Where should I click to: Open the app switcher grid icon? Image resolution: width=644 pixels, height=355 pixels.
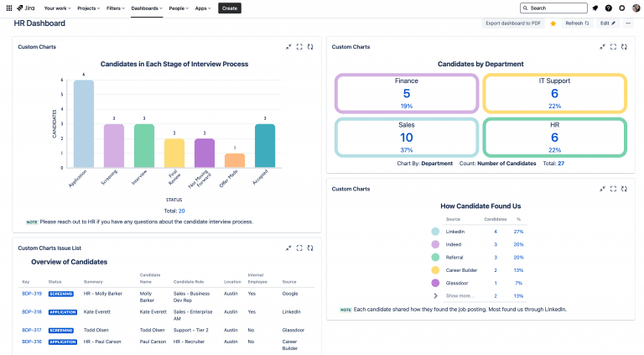click(9, 8)
